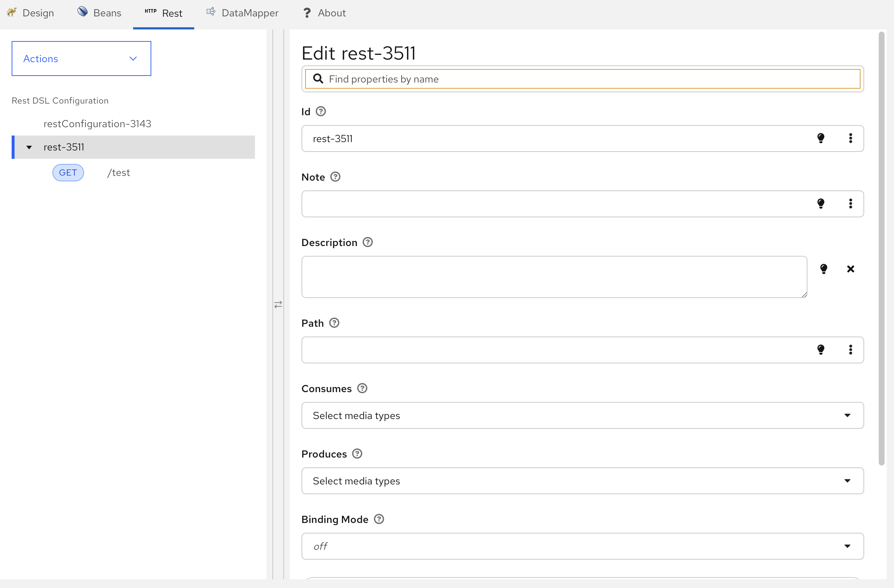Image resolution: width=894 pixels, height=588 pixels.
Task: Click the panel swap arrows divider icon
Action: coord(278,305)
